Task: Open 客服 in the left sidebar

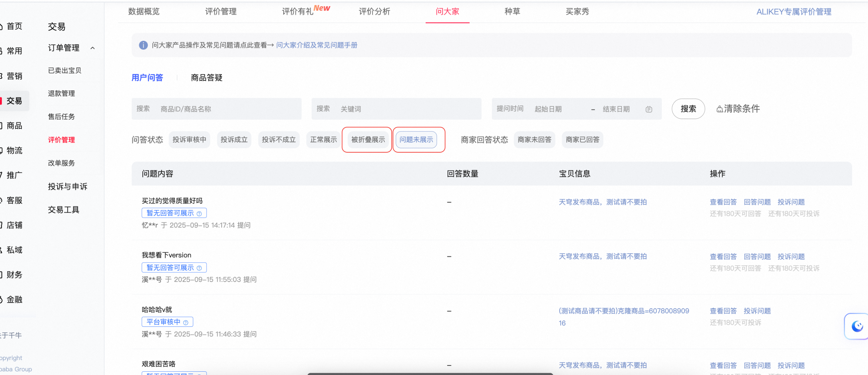Action: click(14, 200)
